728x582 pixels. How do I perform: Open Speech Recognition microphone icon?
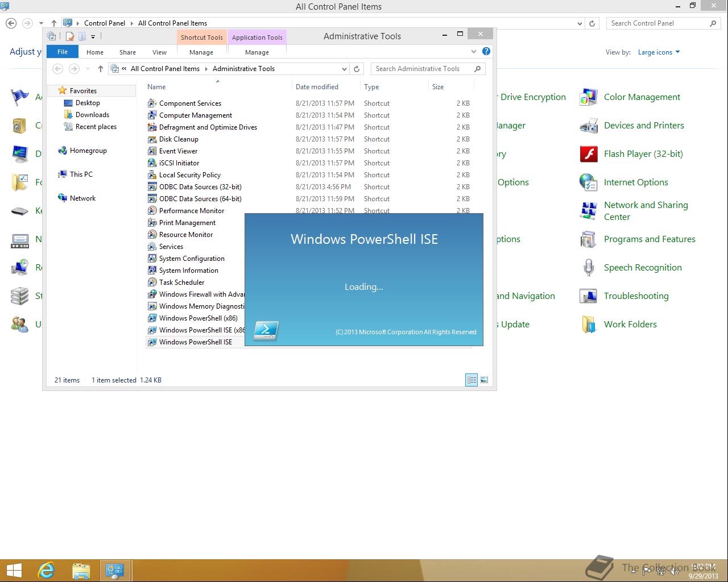pyautogui.click(x=589, y=268)
